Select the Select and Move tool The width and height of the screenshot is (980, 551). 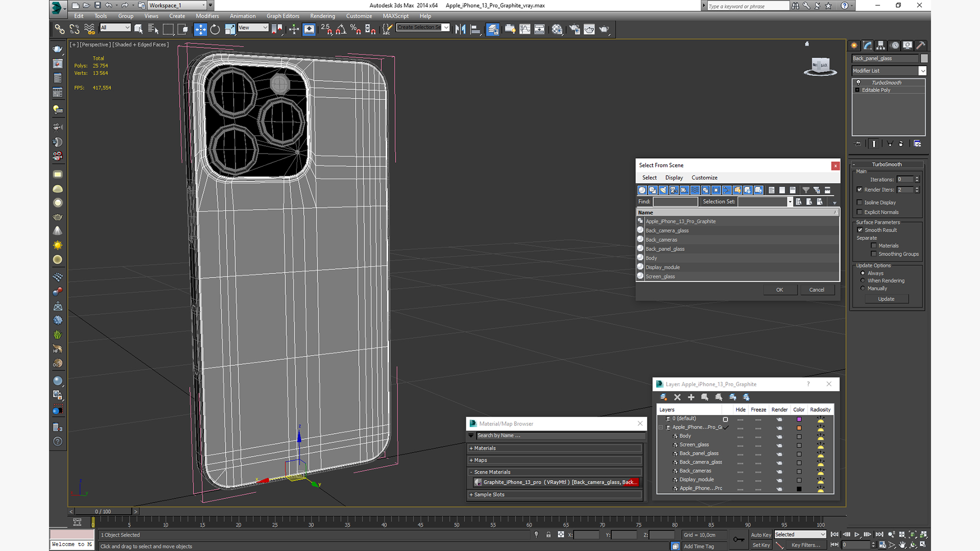pyautogui.click(x=201, y=30)
